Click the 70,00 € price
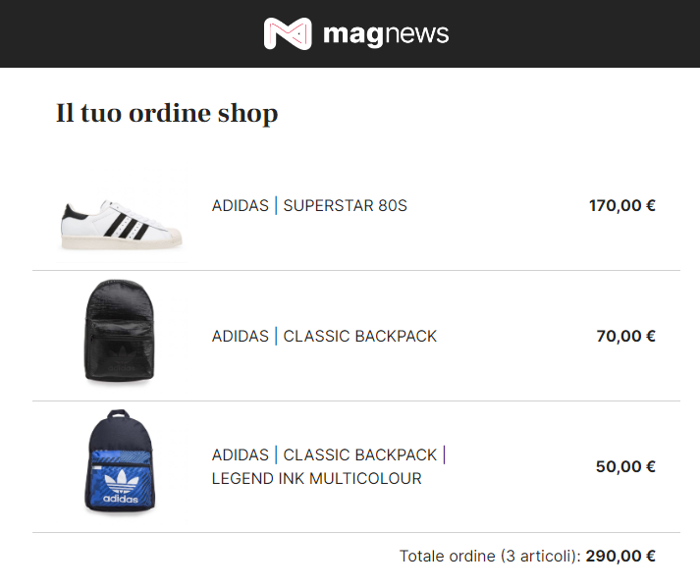 [626, 336]
